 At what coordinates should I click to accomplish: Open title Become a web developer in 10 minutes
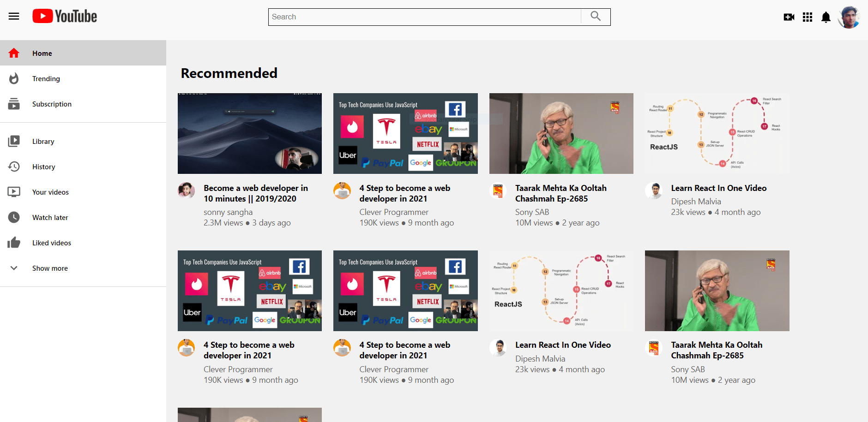(256, 193)
